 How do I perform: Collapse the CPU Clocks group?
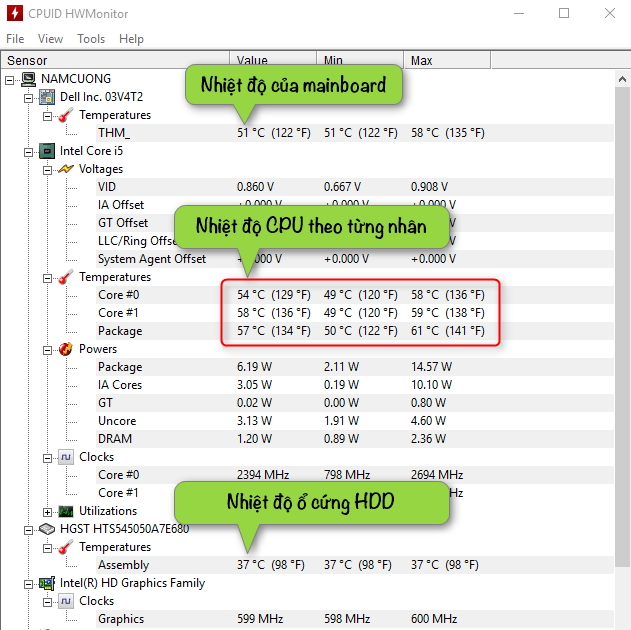[47, 459]
